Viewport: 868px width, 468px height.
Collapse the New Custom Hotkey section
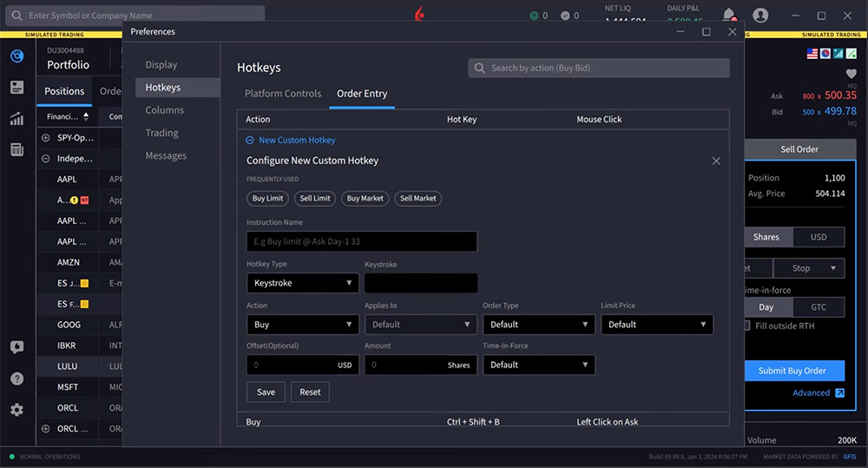click(250, 140)
